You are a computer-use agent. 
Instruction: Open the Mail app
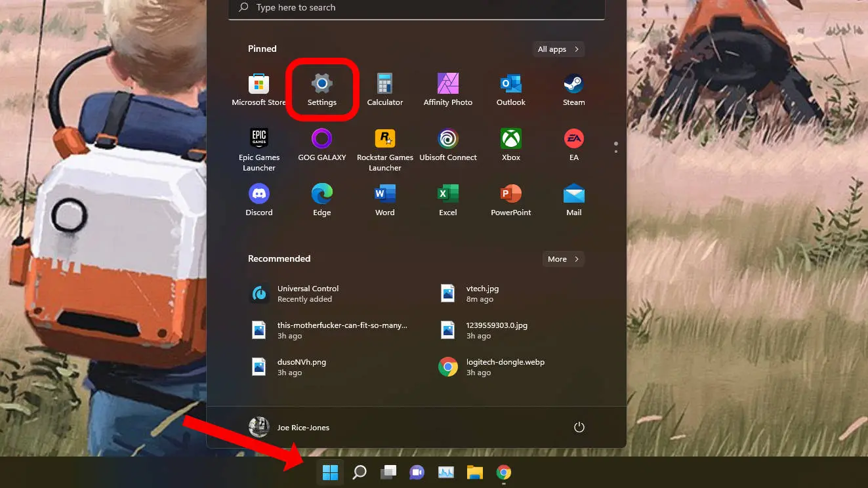pyautogui.click(x=573, y=200)
